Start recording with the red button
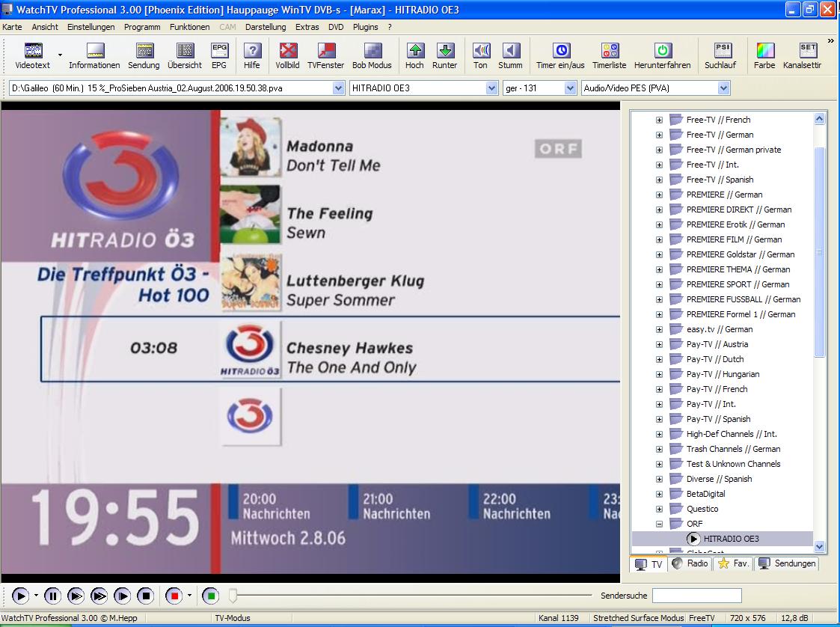Viewport: 840px width, 627px height. tap(174, 596)
